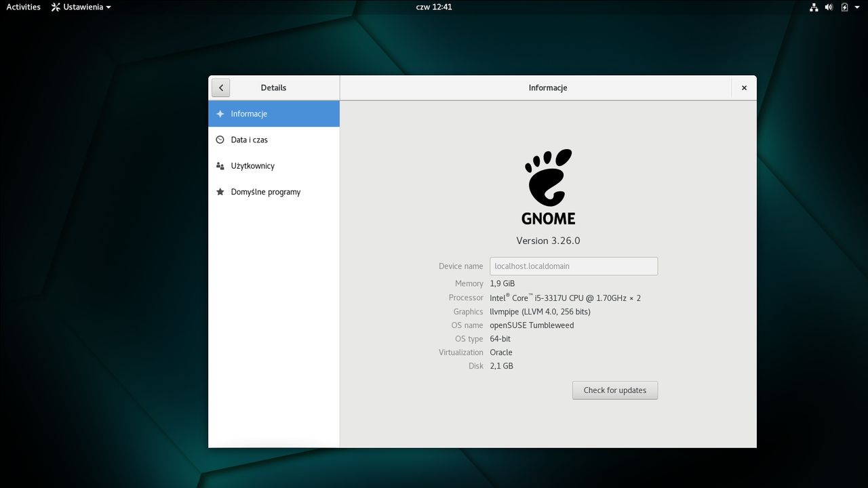Click the 64-bit OS type value
The height and width of the screenshot is (488, 868).
[x=500, y=339]
